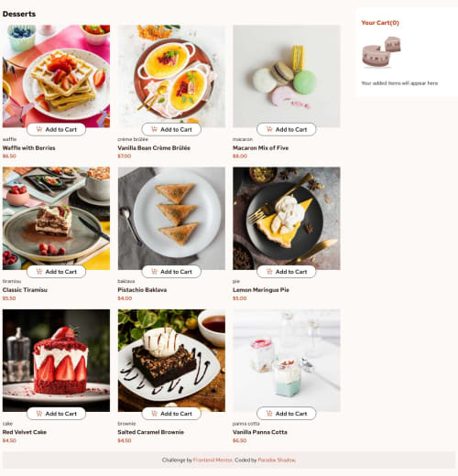Click cart icon on Tiramisu Add to Cart
Viewport: 458px width, 476px height.
[x=39, y=271]
